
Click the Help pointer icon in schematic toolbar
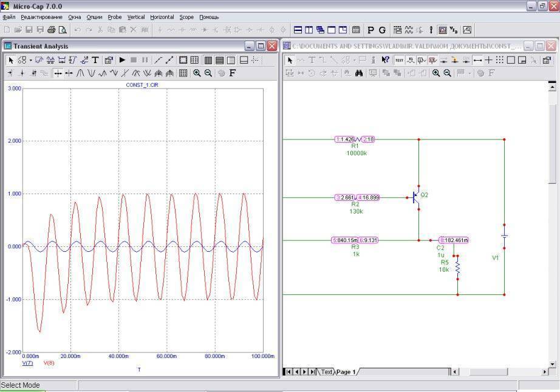pyautogui.click(x=385, y=60)
